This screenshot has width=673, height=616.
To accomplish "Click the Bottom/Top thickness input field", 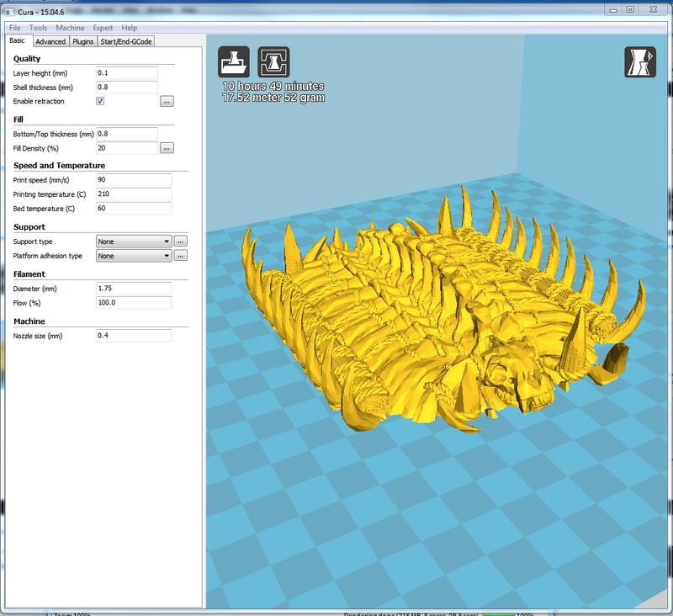I will click(127, 134).
